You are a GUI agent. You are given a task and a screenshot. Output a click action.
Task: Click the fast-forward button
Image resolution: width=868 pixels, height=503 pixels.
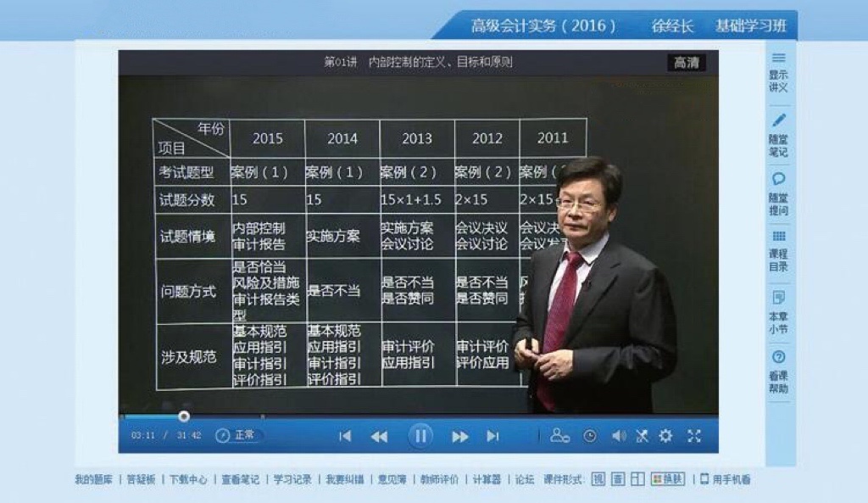(x=459, y=436)
